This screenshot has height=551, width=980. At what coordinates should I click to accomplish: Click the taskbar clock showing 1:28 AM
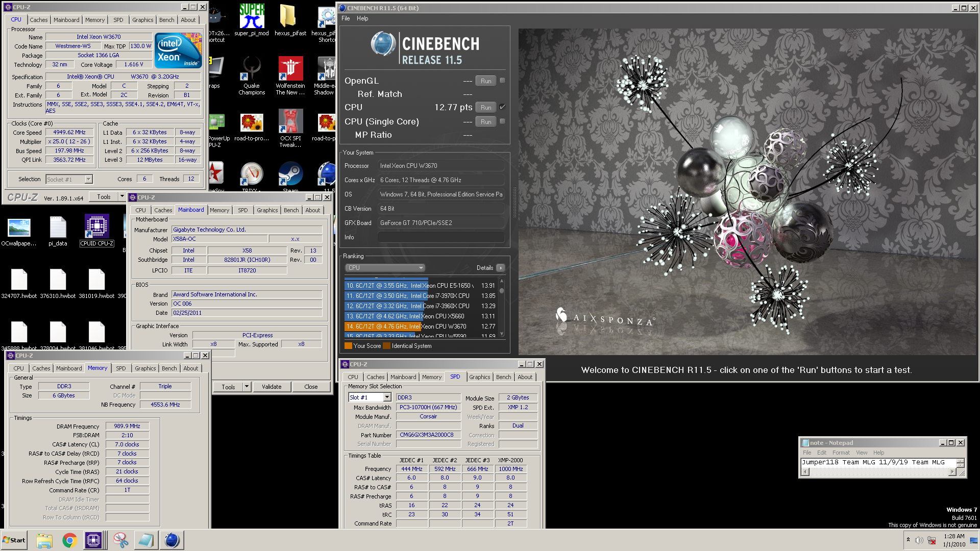pos(954,540)
